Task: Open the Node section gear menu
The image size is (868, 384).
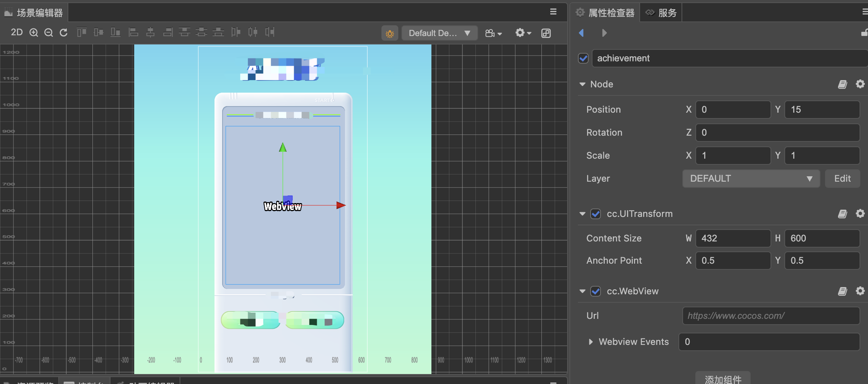Action: (860, 84)
